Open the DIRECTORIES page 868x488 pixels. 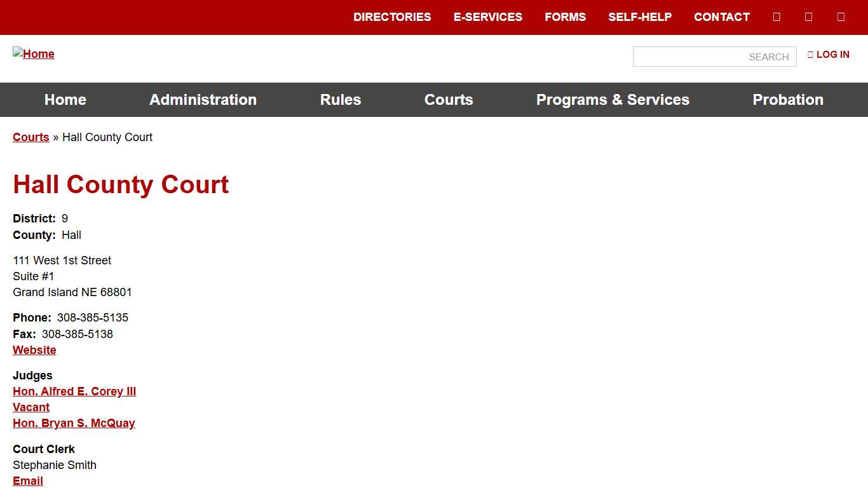point(392,17)
